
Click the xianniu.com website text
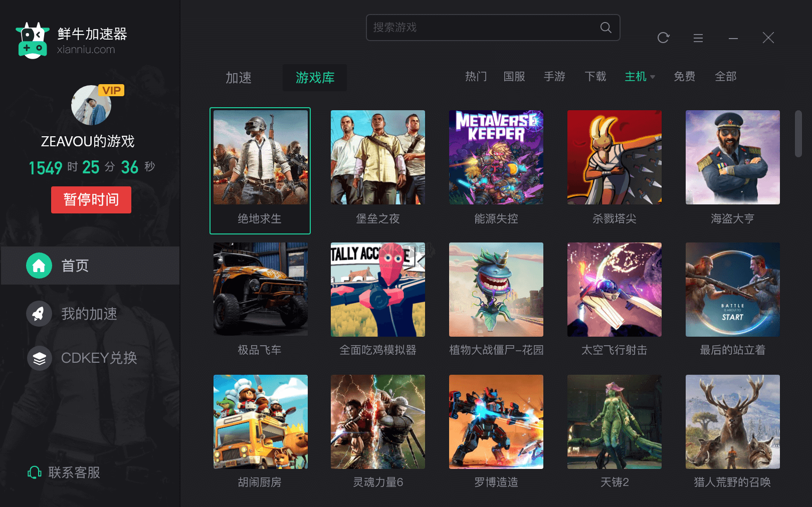click(x=86, y=50)
